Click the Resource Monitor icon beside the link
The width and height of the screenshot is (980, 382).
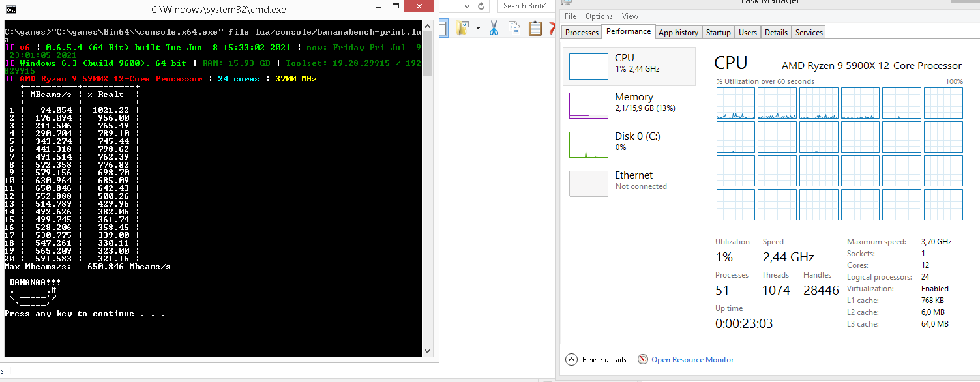[x=643, y=359]
